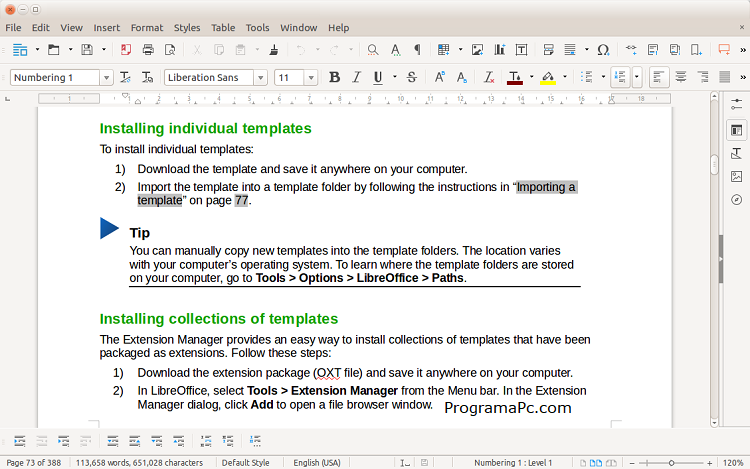
Task: Open Find & Replace magnifier
Action: pos(373,50)
